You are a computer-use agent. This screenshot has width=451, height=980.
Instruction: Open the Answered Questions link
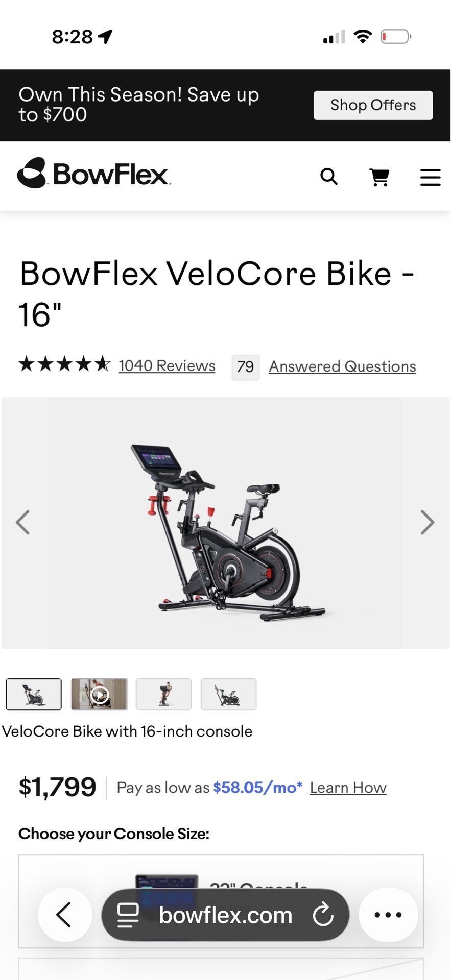[342, 366]
